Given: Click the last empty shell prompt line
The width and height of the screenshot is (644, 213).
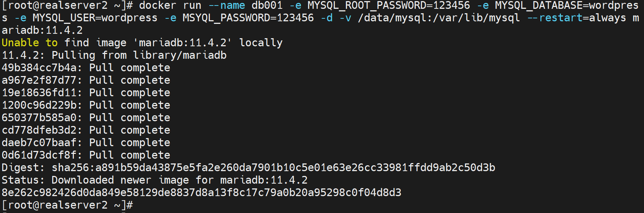Looking at the screenshot, I should [67, 205].
